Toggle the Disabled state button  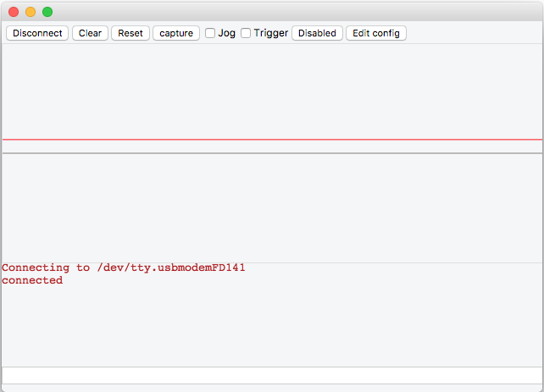point(317,33)
